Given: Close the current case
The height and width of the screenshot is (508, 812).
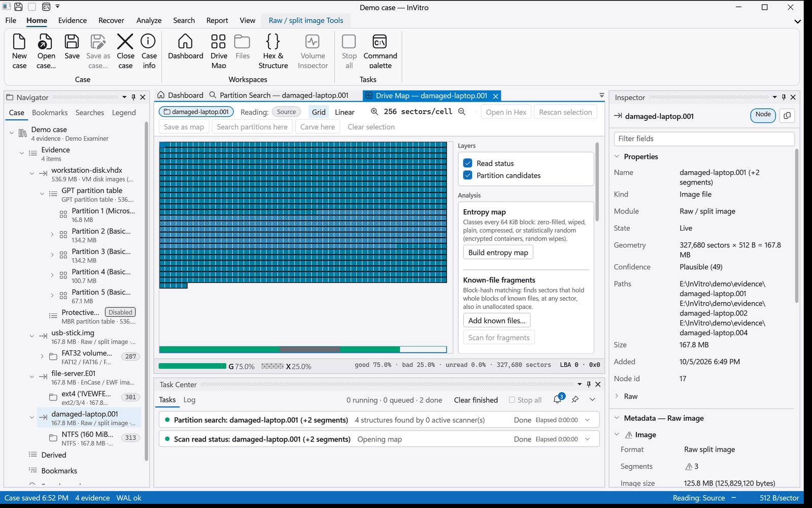Looking at the screenshot, I should [x=125, y=51].
